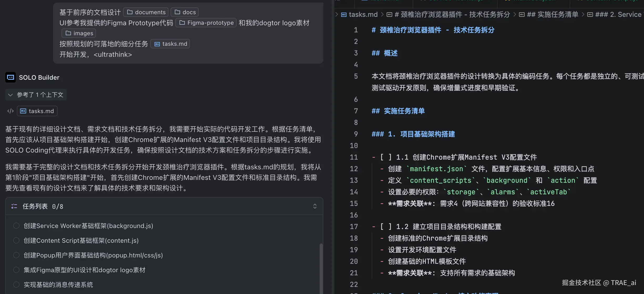Click tasks.md in the editor breadcrumb
Viewport: 644px width, 294px height.
[x=363, y=14]
